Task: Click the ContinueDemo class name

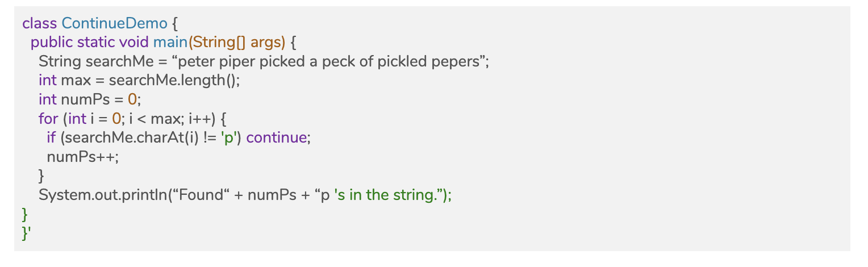Action: [x=115, y=23]
